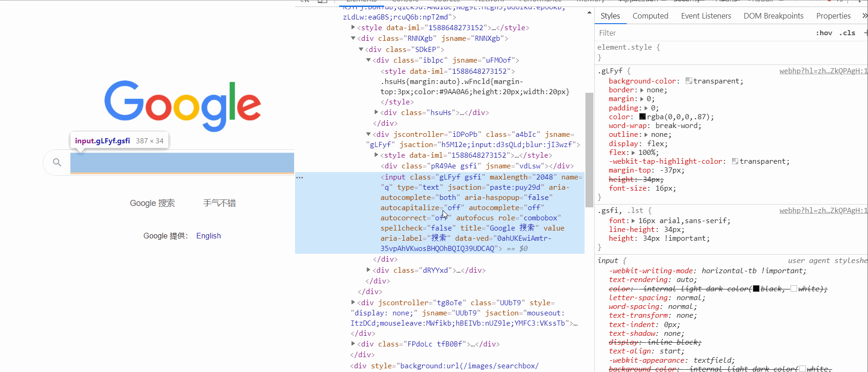Click the Google 搜索 button

pos(152,203)
